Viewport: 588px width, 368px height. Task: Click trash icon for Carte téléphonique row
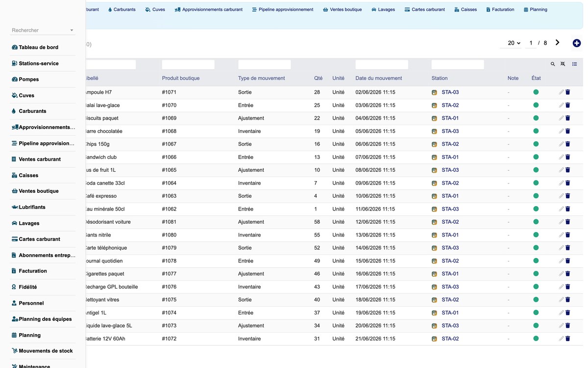(568, 248)
